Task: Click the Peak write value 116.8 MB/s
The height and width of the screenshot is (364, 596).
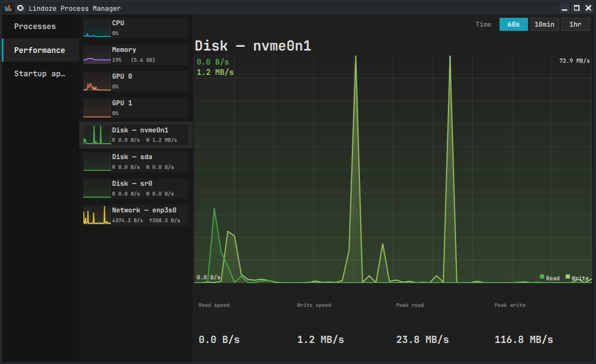Action: [524, 340]
